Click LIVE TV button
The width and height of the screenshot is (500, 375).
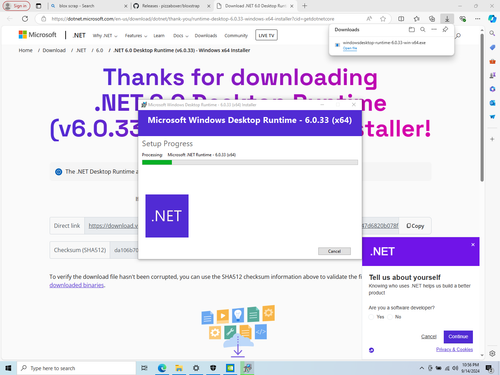(266, 35)
